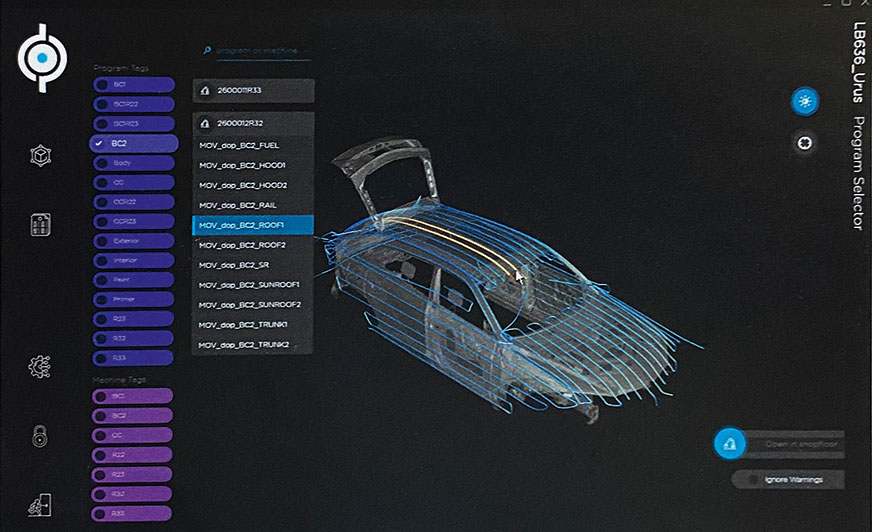Expand machine 2600011R33 program list
Image resolution: width=872 pixels, height=532 pixels.
(x=253, y=90)
